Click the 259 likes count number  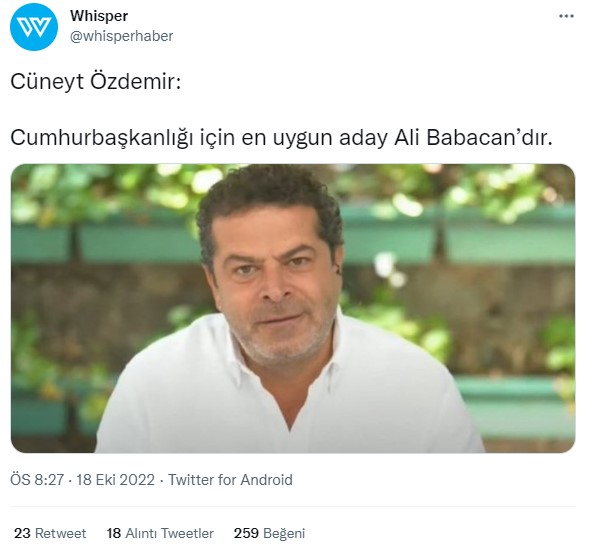tap(246, 533)
